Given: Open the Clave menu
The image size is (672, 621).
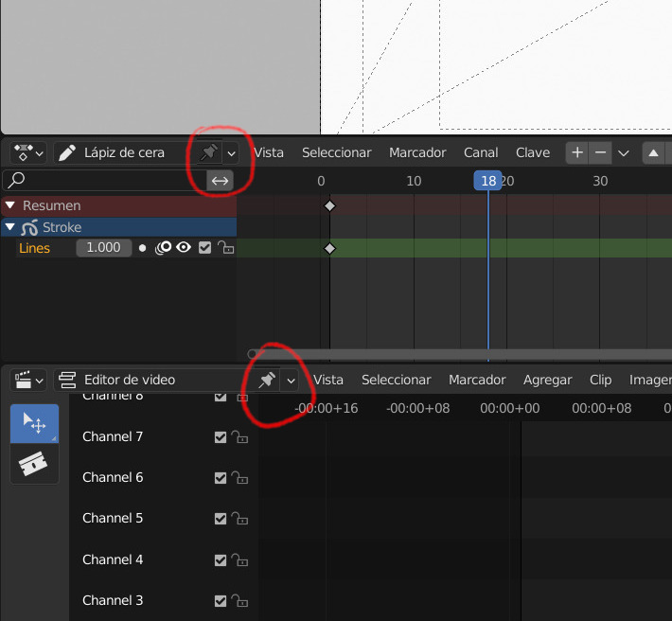Looking at the screenshot, I should (x=533, y=152).
